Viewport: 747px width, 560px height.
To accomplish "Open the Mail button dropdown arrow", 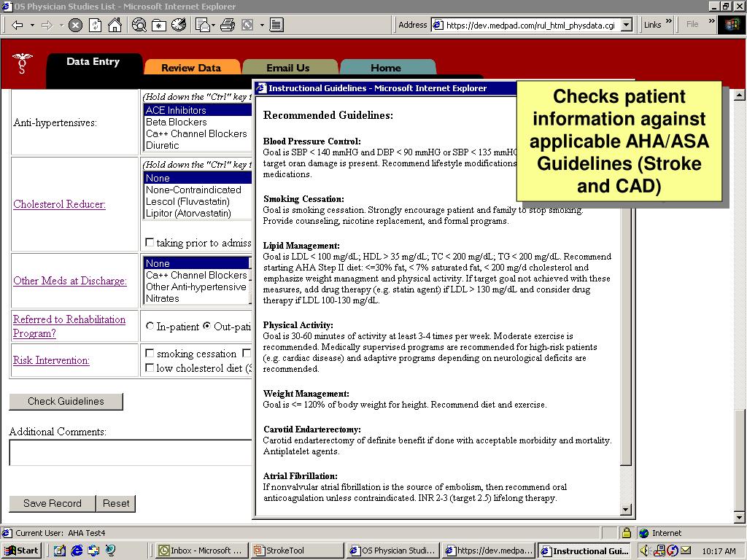I will [x=213, y=25].
